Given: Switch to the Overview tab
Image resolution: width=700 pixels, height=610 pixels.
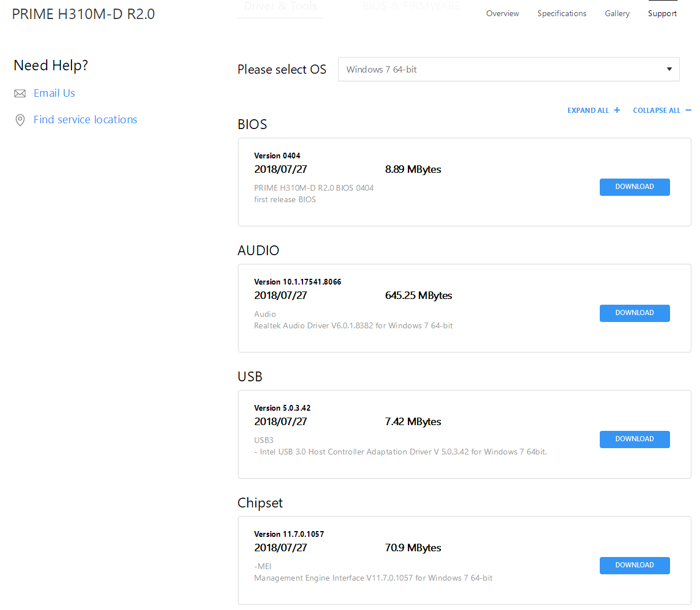Looking at the screenshot, I should click(x=502, y=13).
